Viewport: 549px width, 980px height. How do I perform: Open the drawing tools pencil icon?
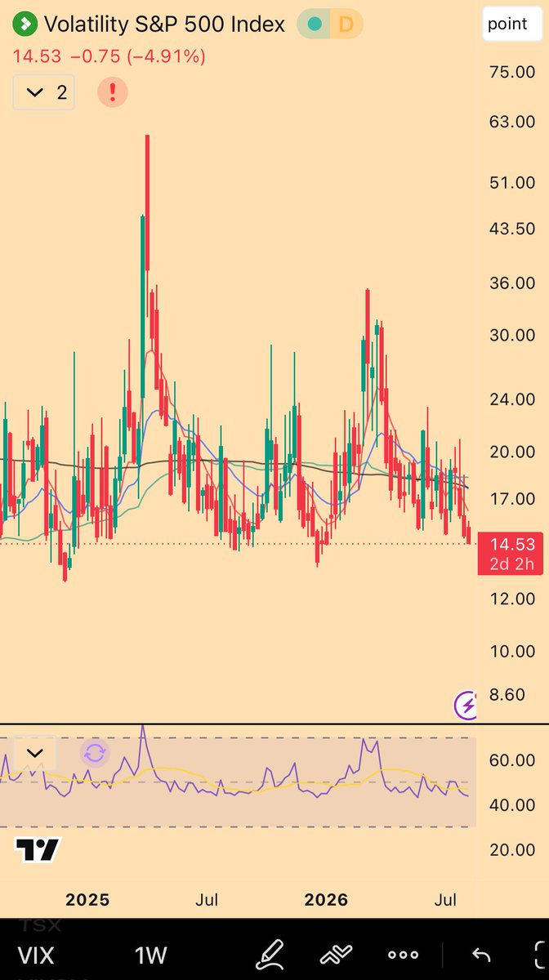pos(270,953)
